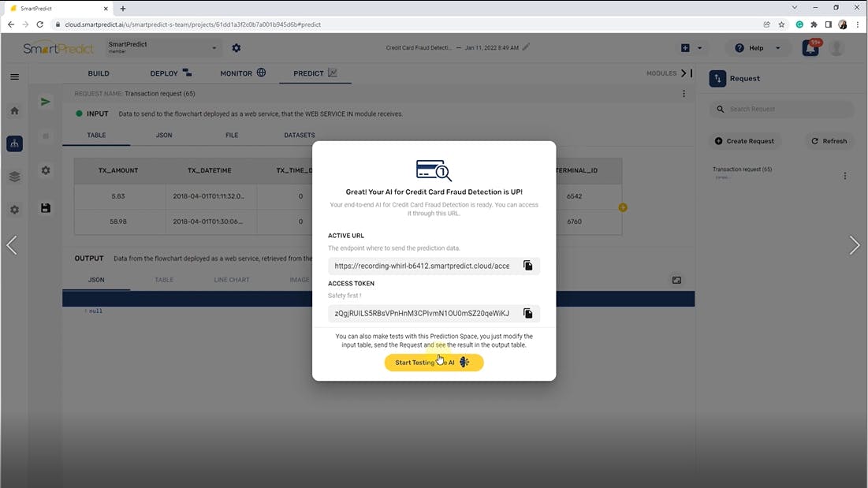The height and width of the screenshot is (488, 868).
Task: Open the hamburger menu in sidebar
Action: click(x=15, y=77)
